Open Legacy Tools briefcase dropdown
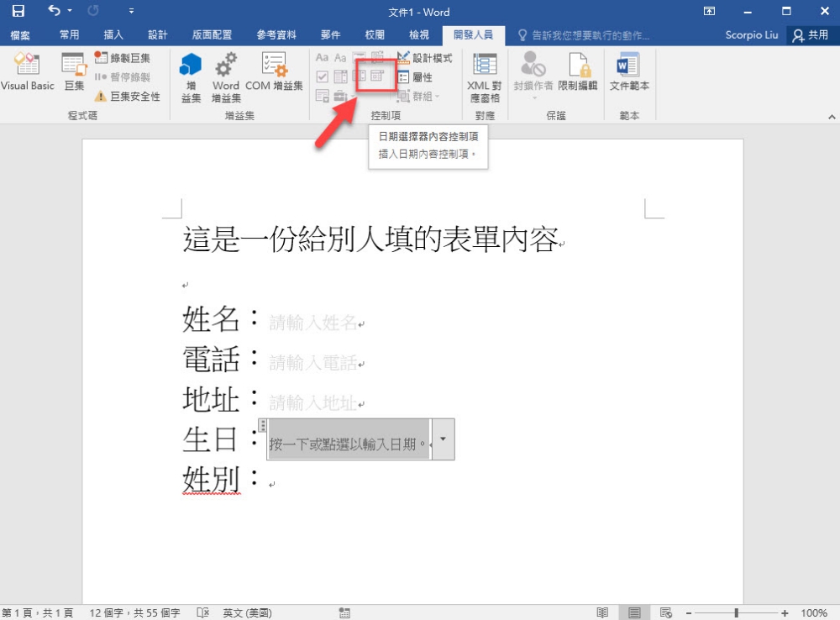This screenshot has height=620, width=840. (344, 96)
